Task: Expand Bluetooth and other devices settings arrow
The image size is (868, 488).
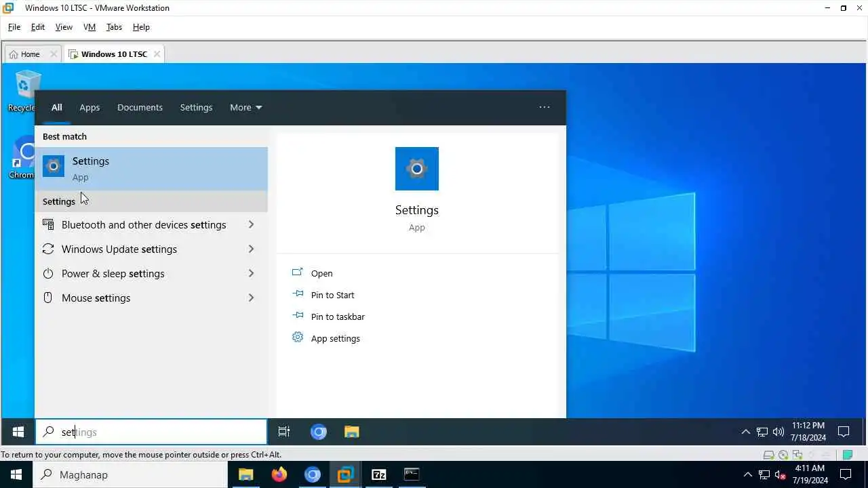Action: (x=251, y=224)
